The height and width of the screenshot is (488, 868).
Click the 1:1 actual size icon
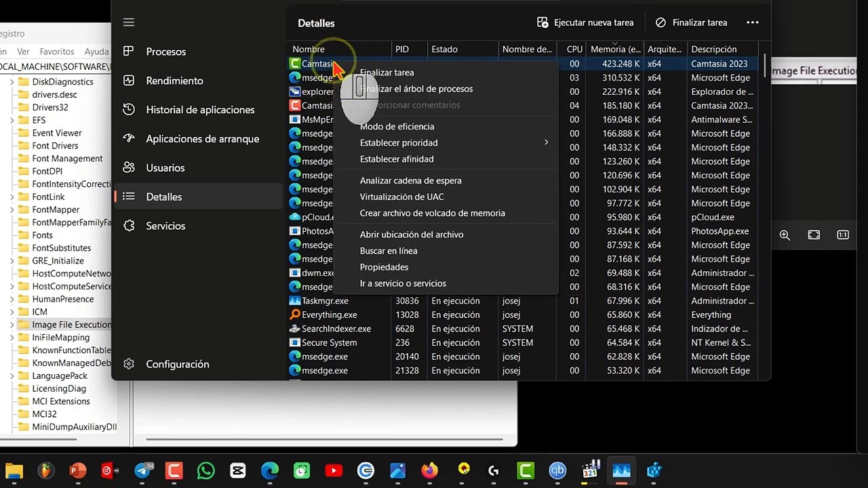[843, 235]
